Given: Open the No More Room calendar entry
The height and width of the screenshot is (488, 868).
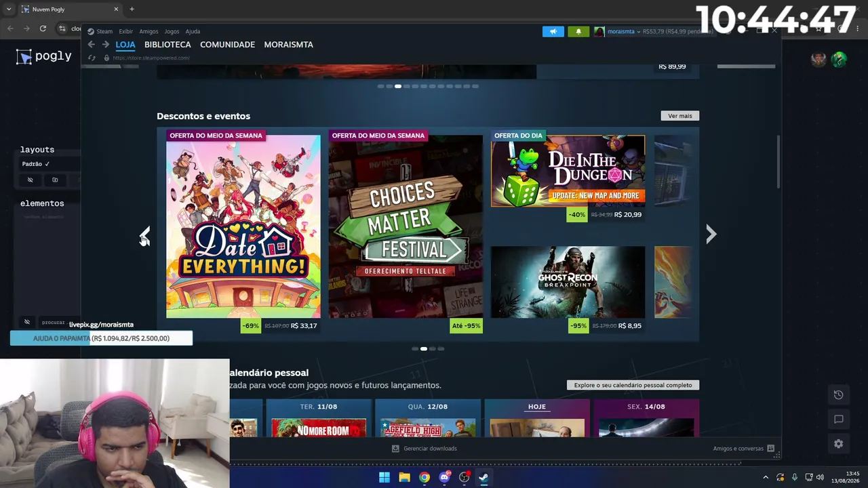Looking at the screenshot, I should (x=319, y=428).
